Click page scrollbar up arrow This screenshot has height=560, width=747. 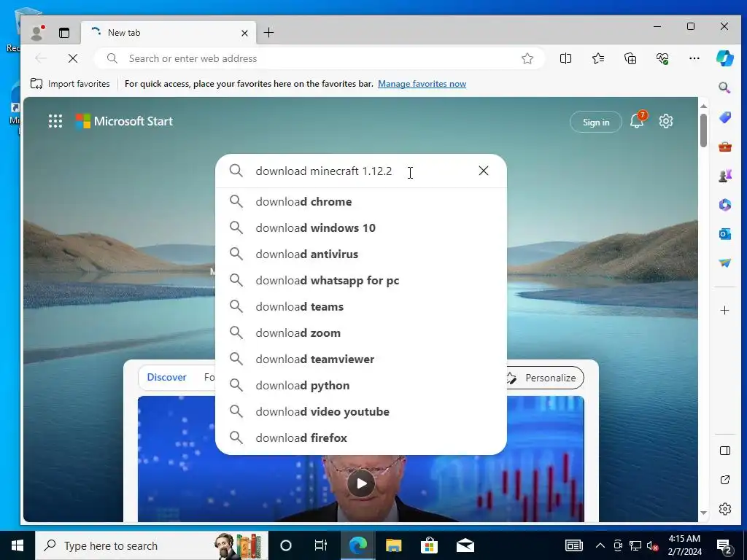704,106
